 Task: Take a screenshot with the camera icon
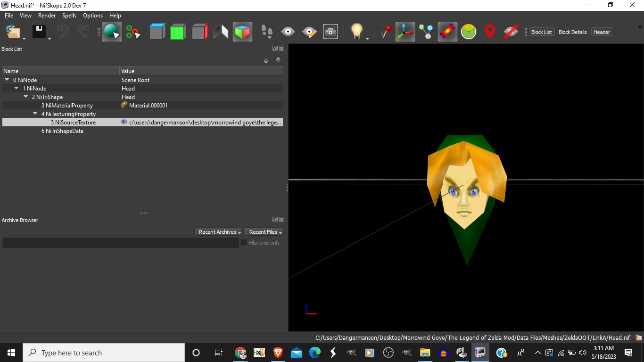click(330, 32)
